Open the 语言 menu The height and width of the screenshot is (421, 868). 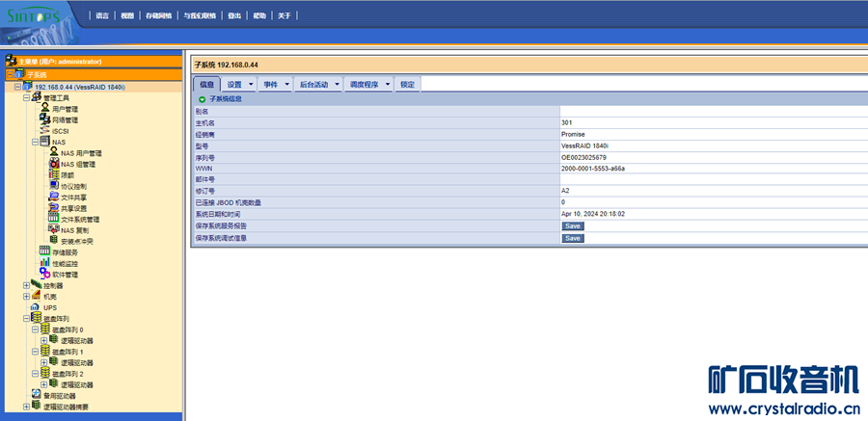click(102, 16)
